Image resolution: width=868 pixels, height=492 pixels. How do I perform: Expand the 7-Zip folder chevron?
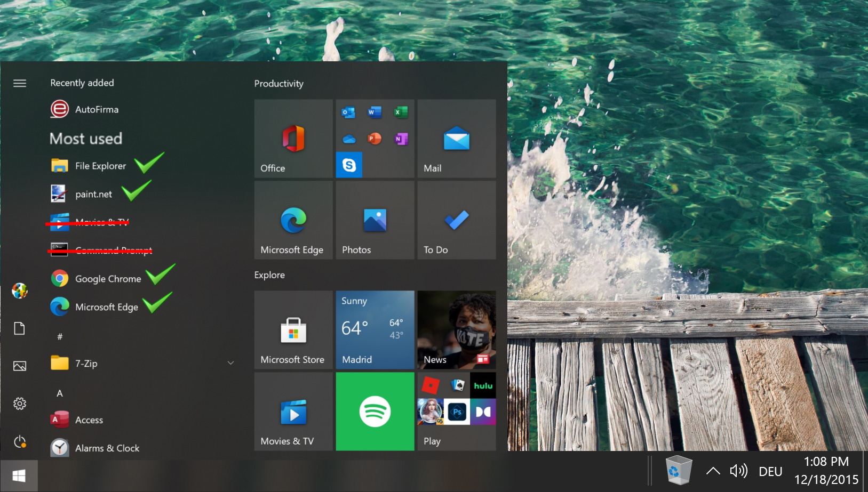[x=230, y=363]
